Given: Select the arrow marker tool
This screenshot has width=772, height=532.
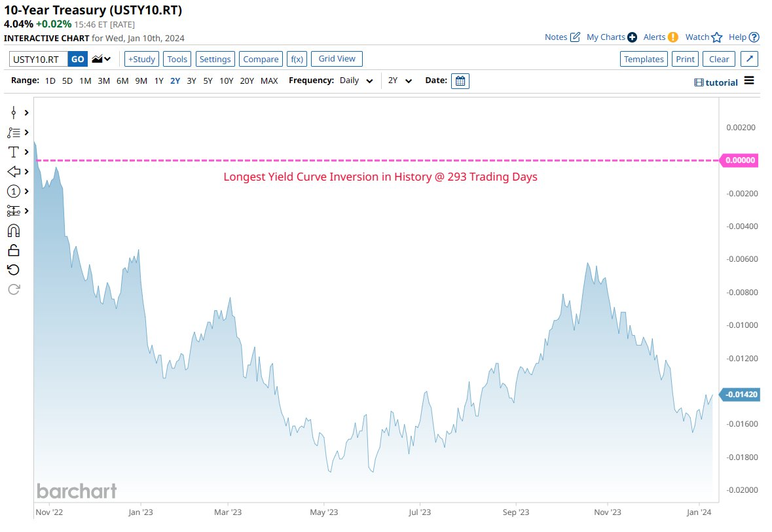Looking at the screenshot, I should click(x=13, y=171).
